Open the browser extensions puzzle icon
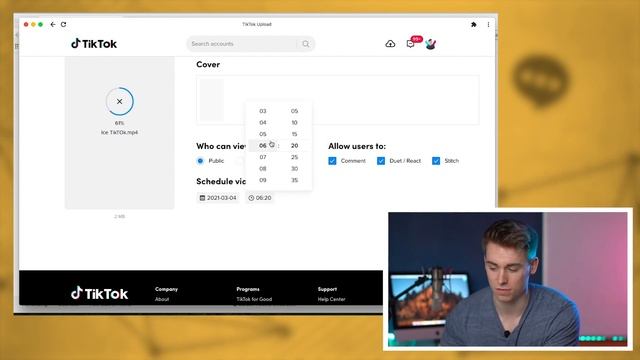640x360 pixels. (473, 24)
